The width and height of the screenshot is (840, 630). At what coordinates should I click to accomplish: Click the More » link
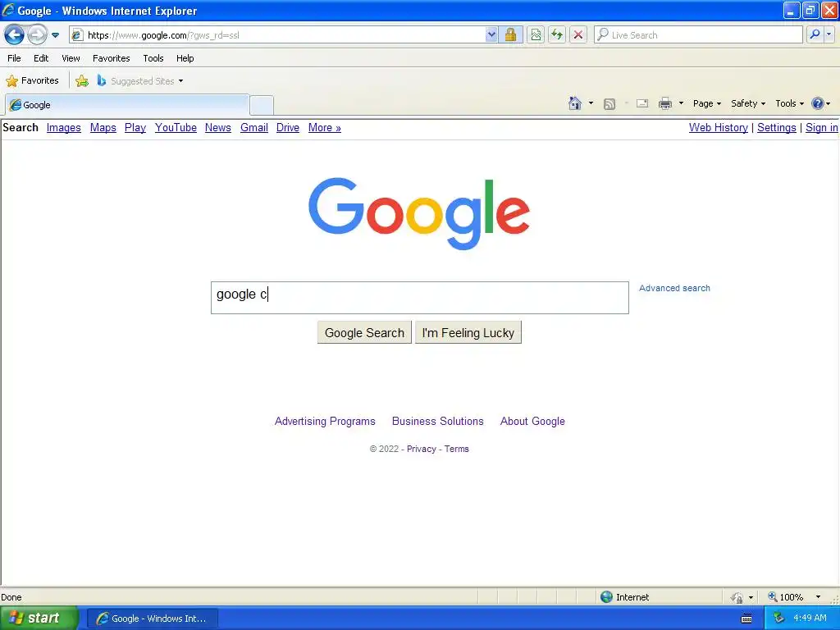325,127
